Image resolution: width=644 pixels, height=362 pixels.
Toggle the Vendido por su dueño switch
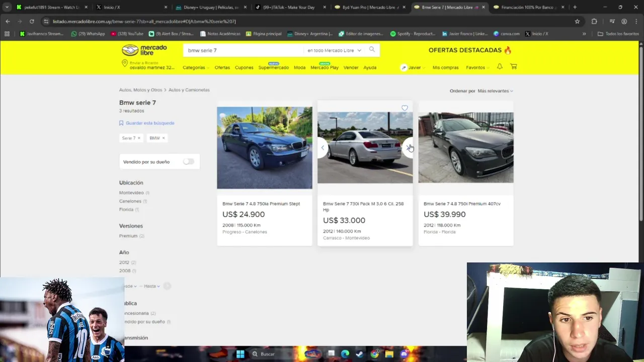(x=188, y=161)
